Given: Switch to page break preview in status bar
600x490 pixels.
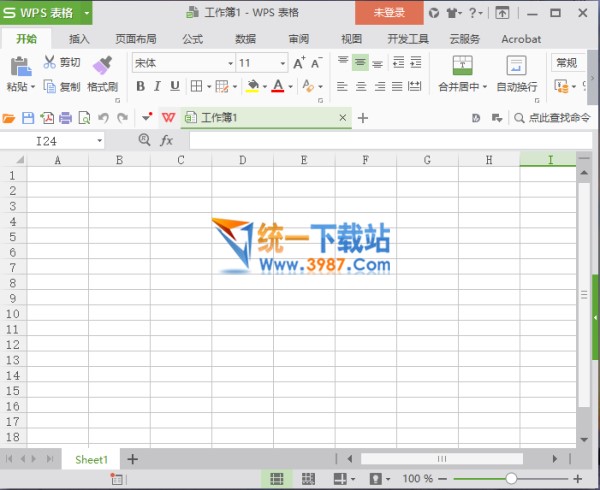Looking at the screenshot, I should [x=308, y=479].
